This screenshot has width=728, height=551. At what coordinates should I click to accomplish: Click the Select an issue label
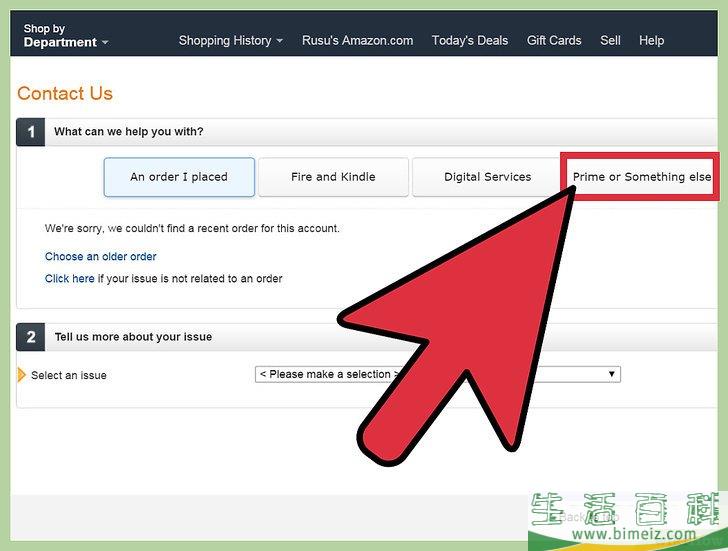tap(69, 375)
